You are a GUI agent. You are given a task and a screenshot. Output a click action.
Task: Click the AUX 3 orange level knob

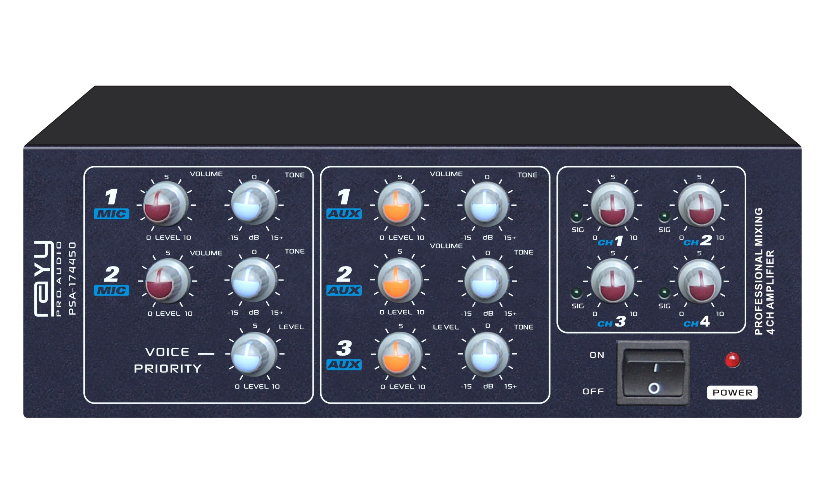pos(400,354)
